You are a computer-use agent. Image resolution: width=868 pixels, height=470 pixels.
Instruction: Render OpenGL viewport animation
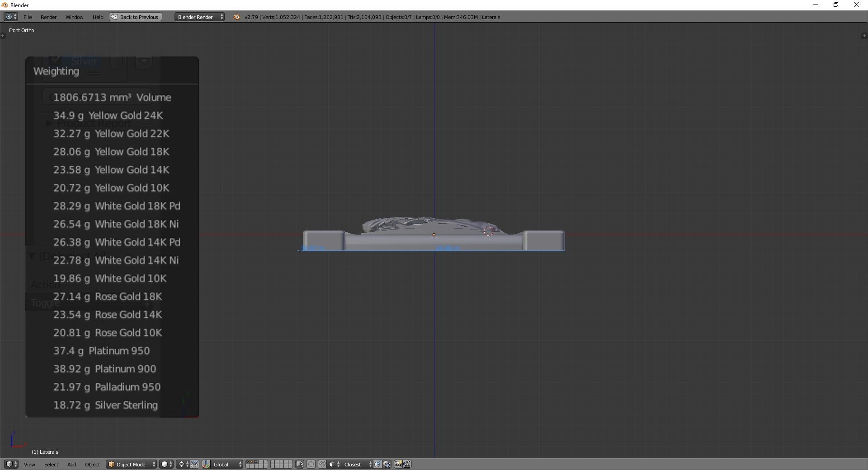click(x=407, y=464)
